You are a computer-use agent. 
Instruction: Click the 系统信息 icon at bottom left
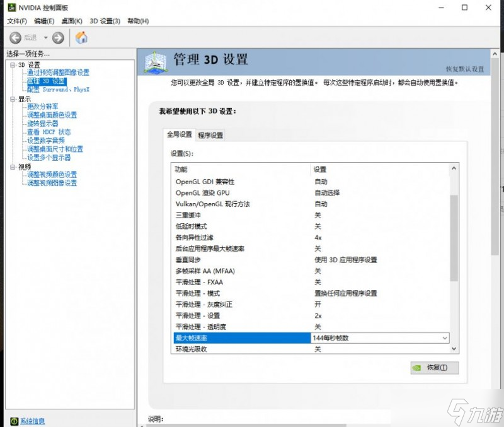(14, 421)
